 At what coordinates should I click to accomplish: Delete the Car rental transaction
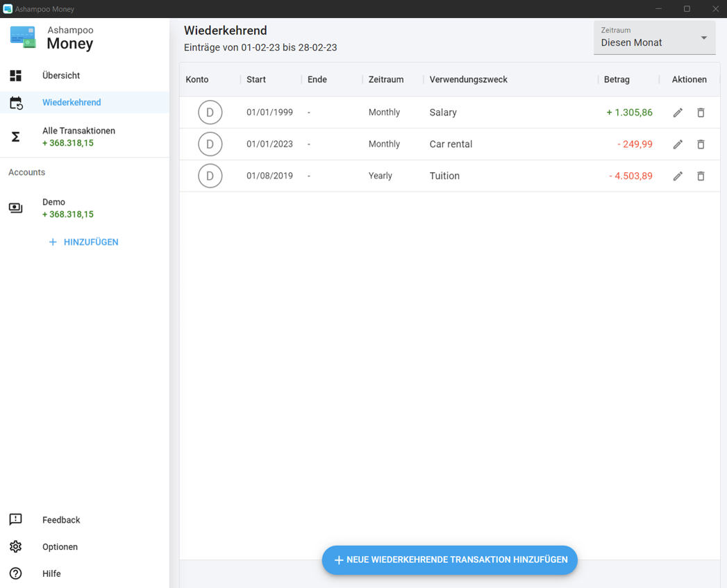tap(701, 144)
